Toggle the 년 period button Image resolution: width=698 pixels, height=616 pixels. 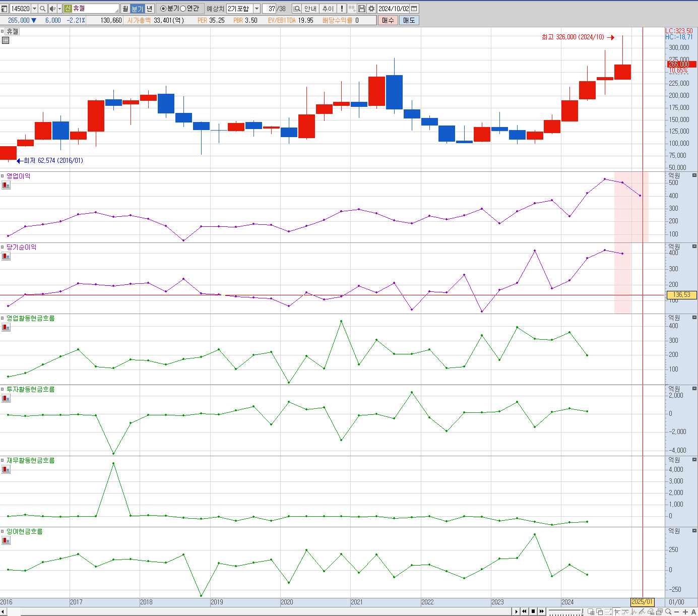tap(149, 9)
